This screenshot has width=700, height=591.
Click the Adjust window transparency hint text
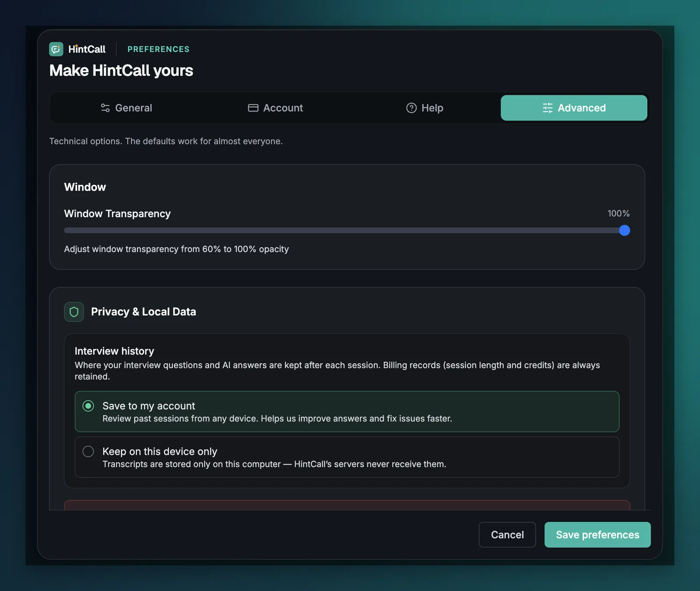click(176, 249)
